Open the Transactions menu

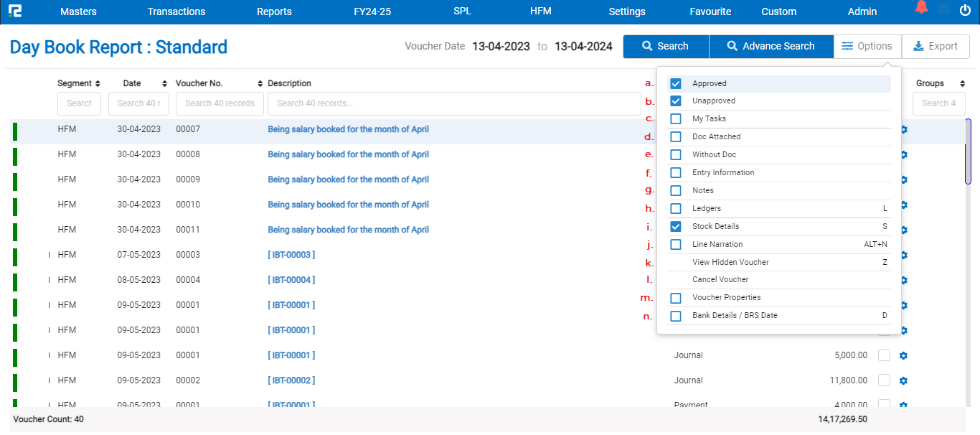tap(176, 11)
